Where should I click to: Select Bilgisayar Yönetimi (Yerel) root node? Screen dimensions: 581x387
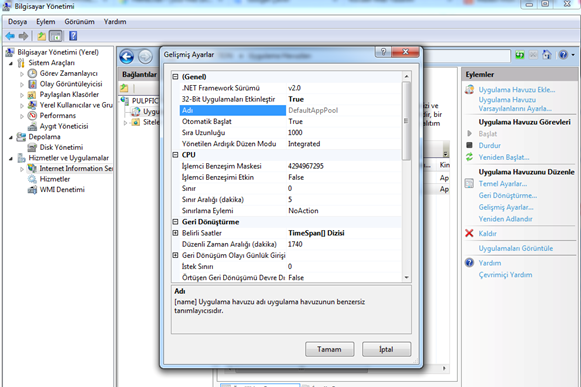click(58, 52)
